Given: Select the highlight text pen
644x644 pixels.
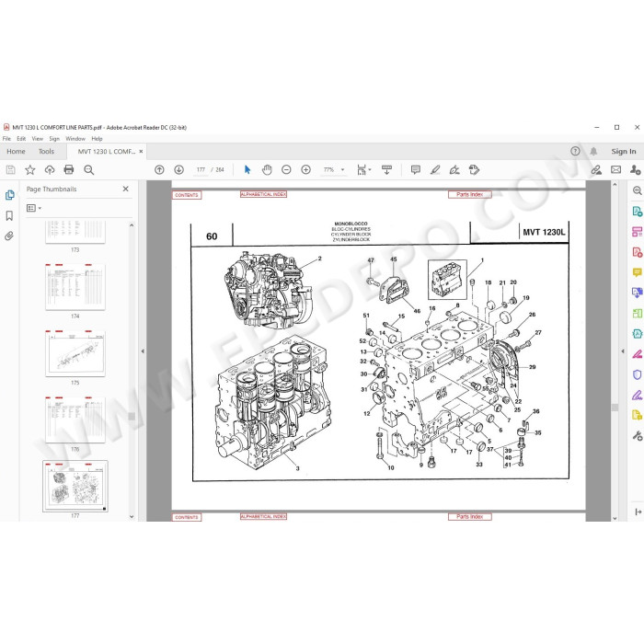Looking at the screenshot, I should pyautogui.click(x=435, y=169).
